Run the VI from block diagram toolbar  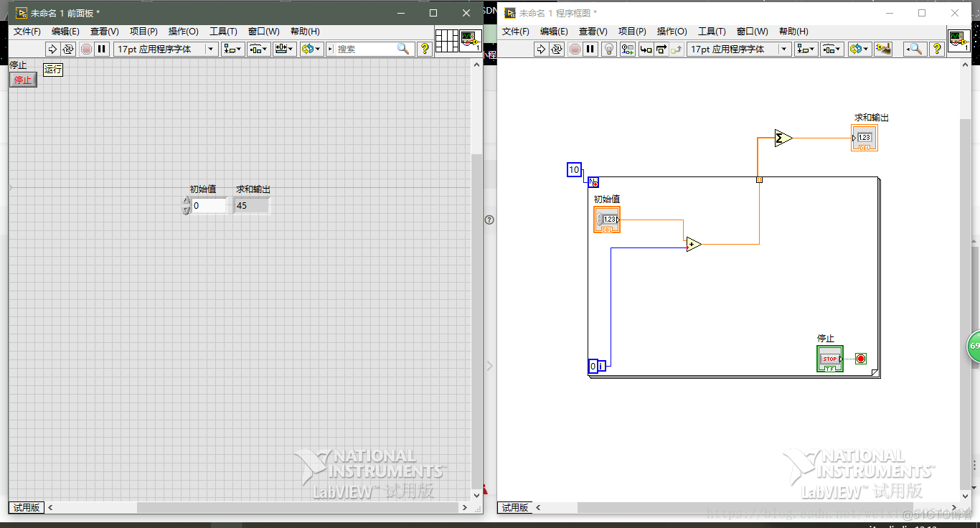[x=541, y=49]
